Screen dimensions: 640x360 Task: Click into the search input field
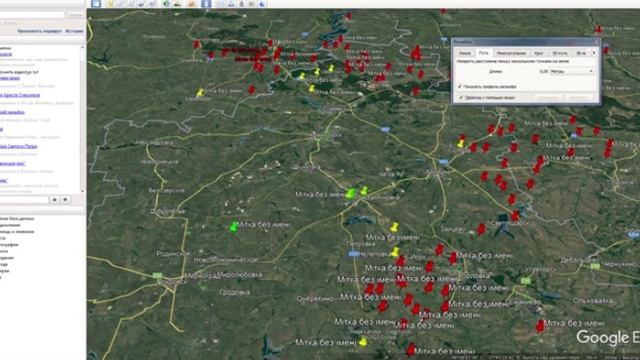pos(32,15)
